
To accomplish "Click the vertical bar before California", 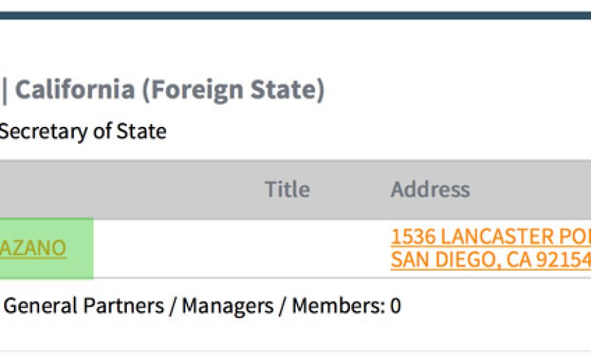I will [4, 91].
